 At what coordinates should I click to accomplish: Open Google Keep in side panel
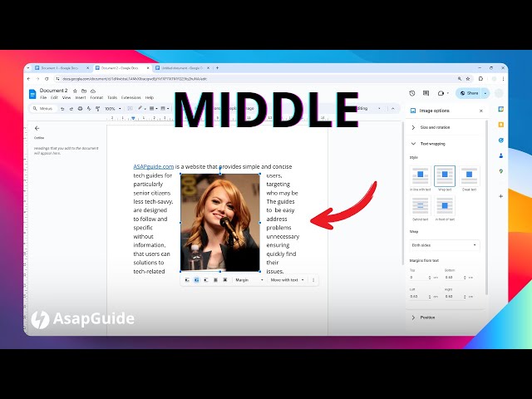(x=500, y=125)
